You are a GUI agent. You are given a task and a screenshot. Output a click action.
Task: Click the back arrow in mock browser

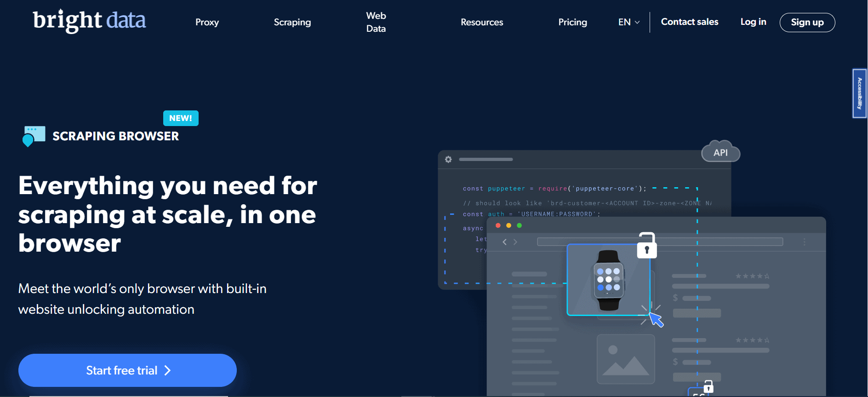point(504,242)
